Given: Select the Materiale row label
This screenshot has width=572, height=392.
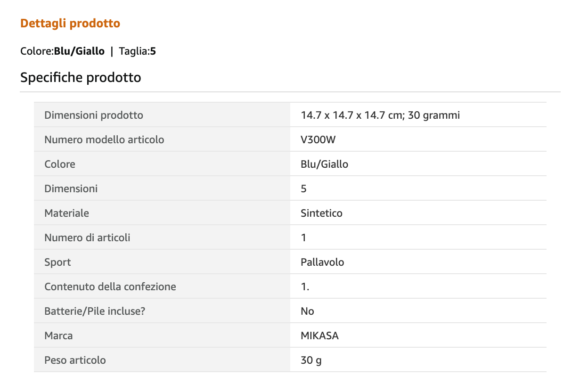Looking at the screenshot, I should [66, 213].
